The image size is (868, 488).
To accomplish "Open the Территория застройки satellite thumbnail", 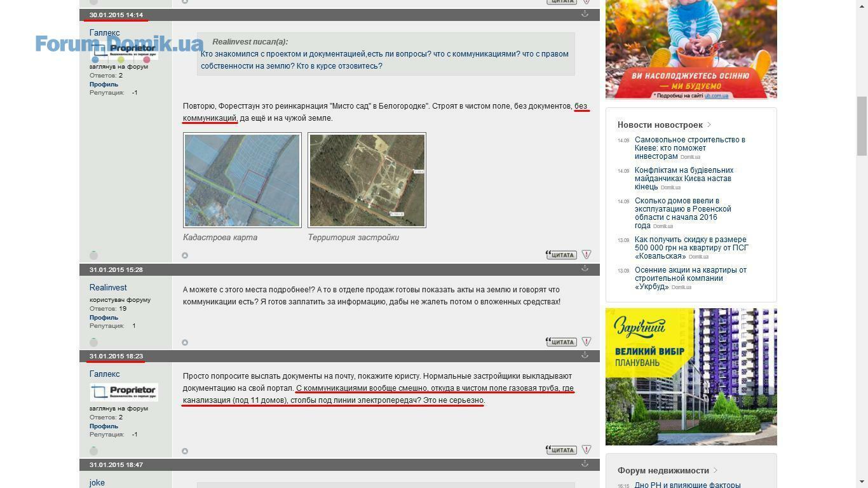I will coord(367,180).
